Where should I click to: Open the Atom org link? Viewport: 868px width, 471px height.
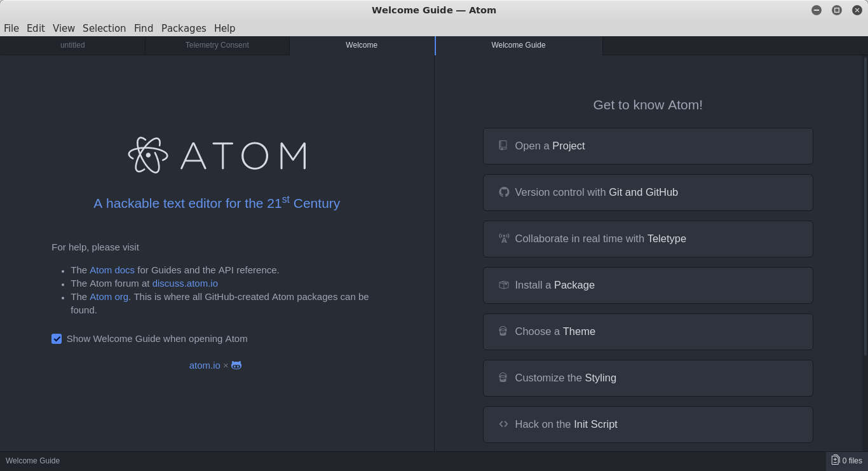click(109, 297)
